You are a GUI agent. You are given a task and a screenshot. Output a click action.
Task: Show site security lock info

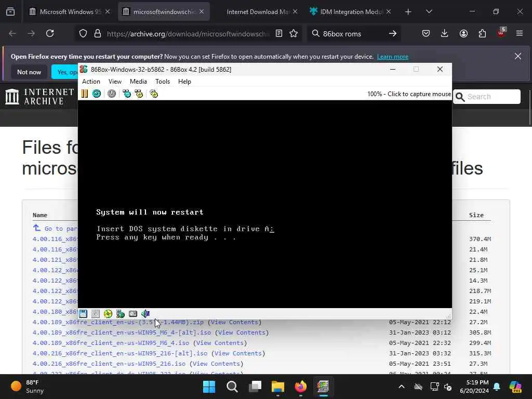(98, 34)
